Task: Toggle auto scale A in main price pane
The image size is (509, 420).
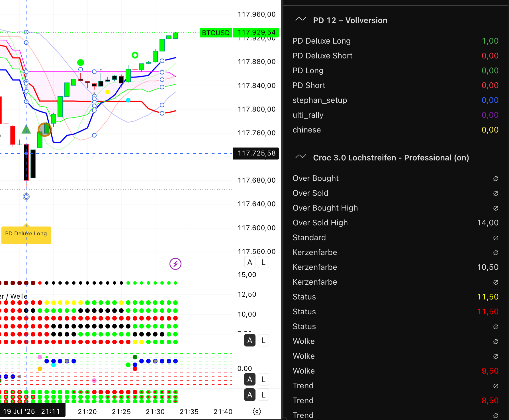Action: [x=250, y=262]
